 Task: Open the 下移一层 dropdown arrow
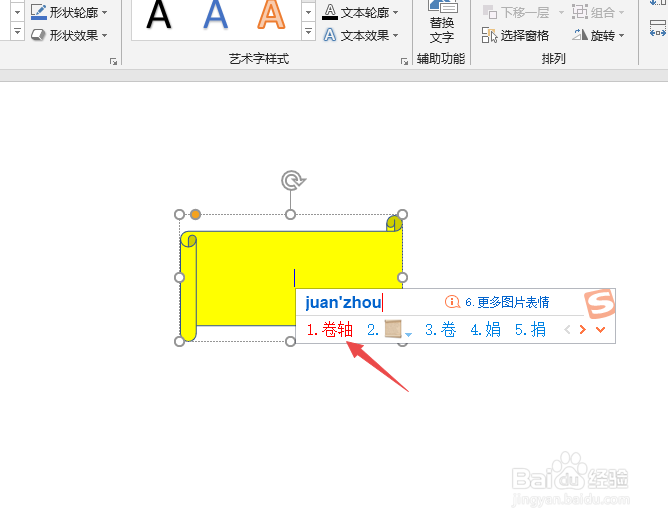click(x=561, y=12)
